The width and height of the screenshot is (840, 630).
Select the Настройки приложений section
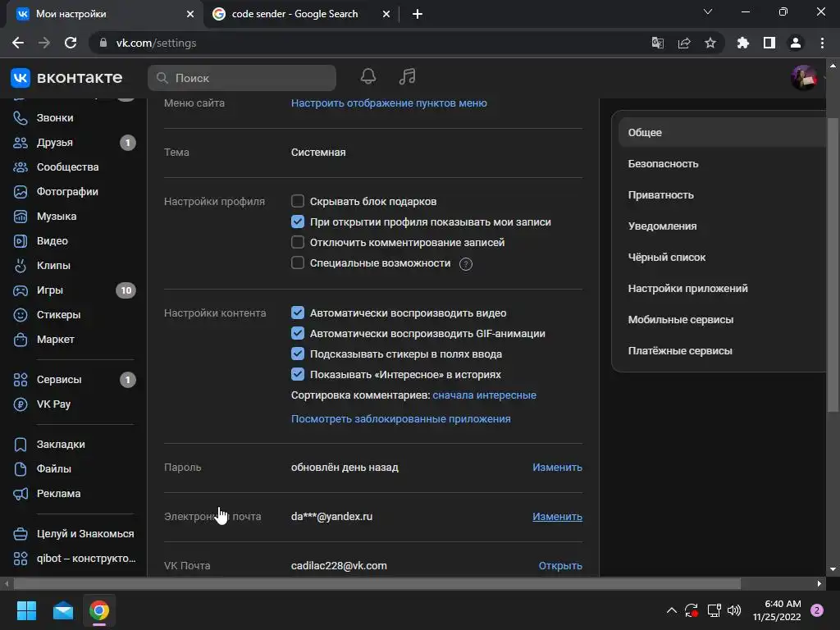(722, 288)
